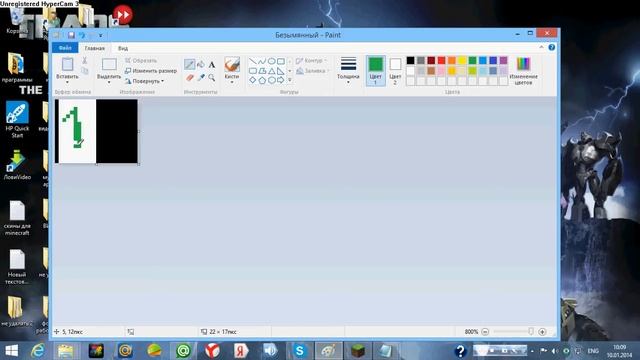Switch to the Главная (Home) tab
The height and width of the screenshot is (360, 640).
(x=95, y=48)
